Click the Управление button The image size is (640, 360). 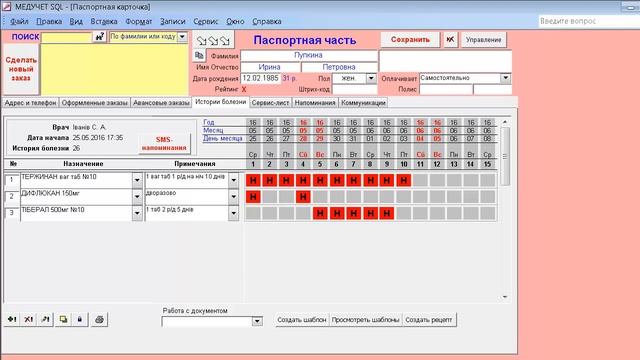pyautogui.click(x=483, y=40)
